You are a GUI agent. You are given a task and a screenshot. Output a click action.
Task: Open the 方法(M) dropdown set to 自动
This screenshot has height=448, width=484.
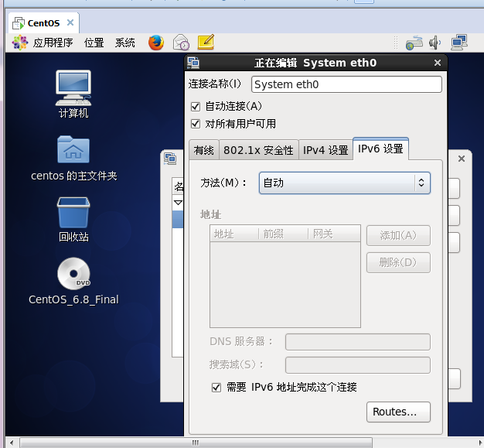click(345, 183)
